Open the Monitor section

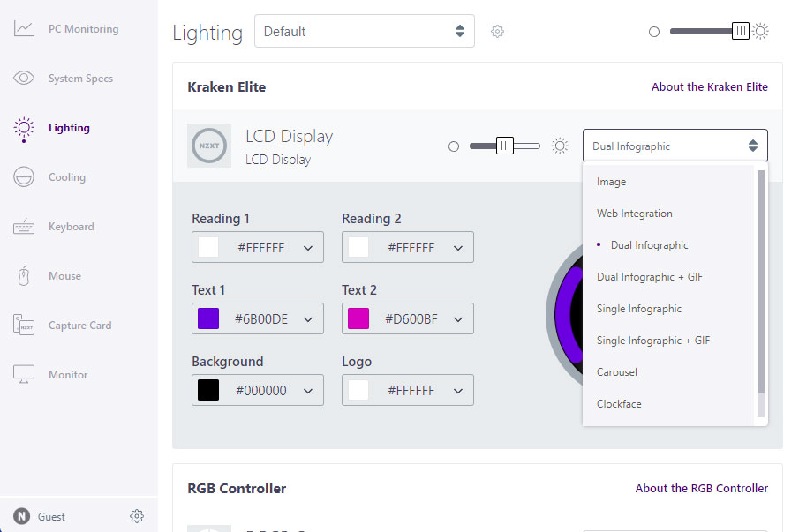(68, 375)
